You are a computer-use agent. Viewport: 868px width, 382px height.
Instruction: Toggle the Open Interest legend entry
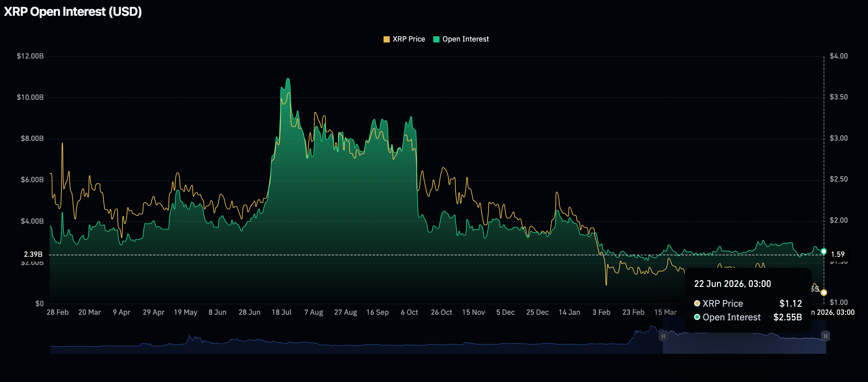tap(461, 39)
